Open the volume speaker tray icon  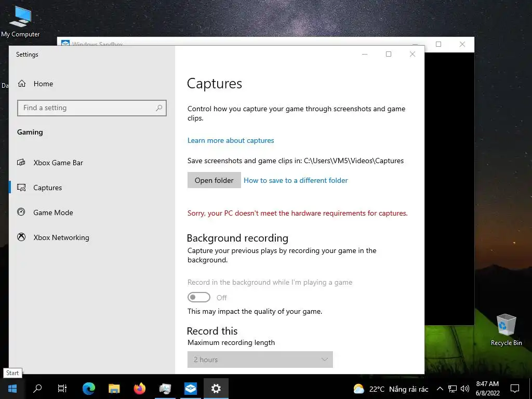[x=465, y=389]
